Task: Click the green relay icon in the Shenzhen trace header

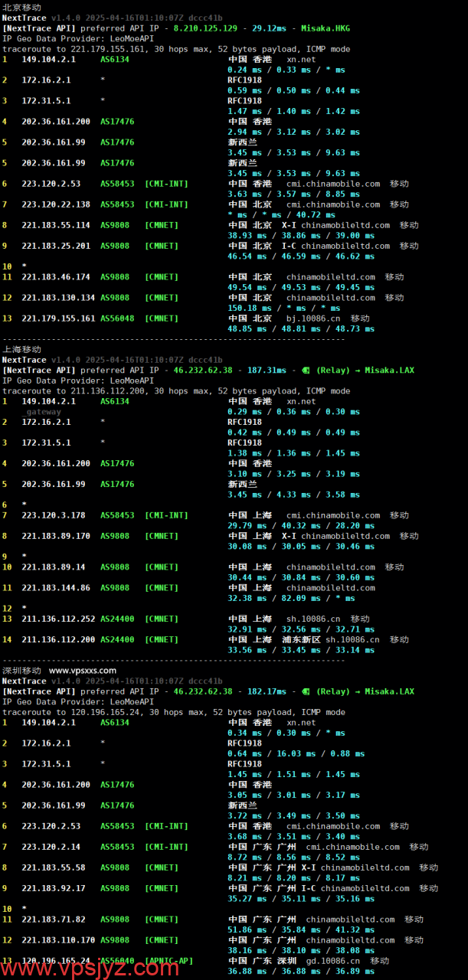Action: coord(306,691)
